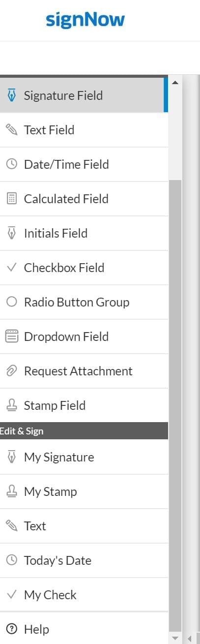Click the Initials Field pen icon

(x=11, y=233)
